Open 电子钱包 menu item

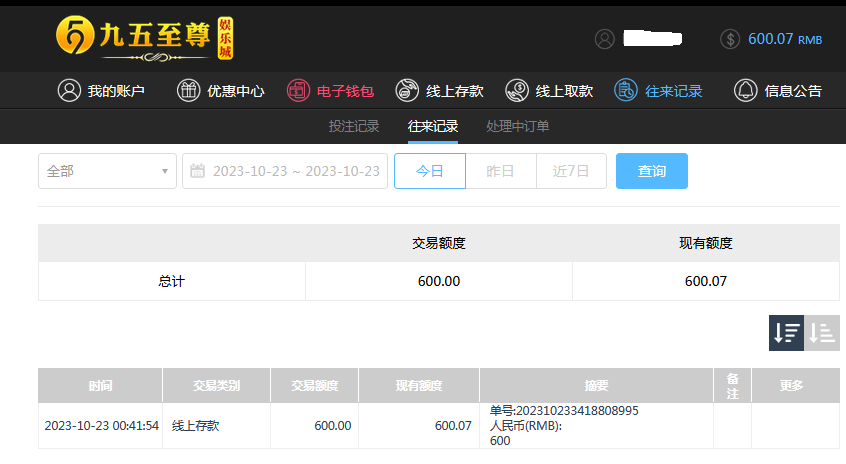[330, 91]
